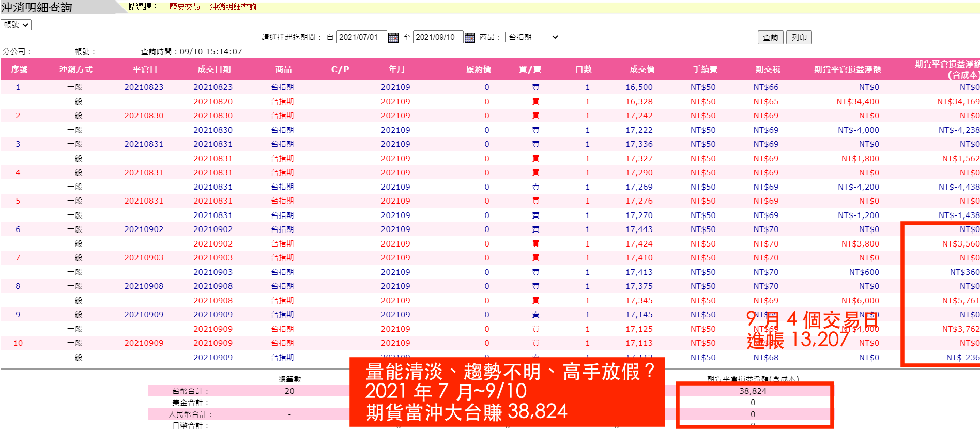Viewport: 980px width, 431px height.
Task: Click the price 16,500 cell
Action: 639,87
